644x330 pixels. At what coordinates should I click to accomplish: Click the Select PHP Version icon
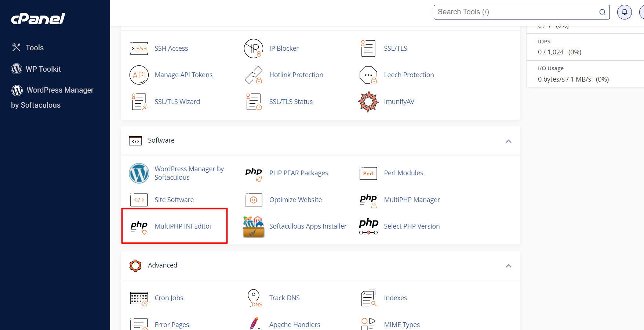[x=368, y=226]
